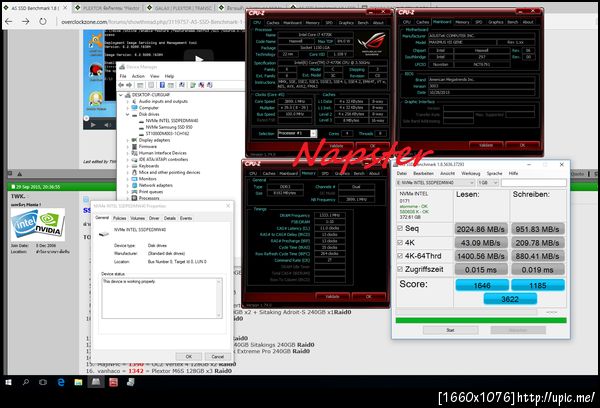Mute the embedded video volume
This screenshot has height=408, width=600.
[x=108, y=124]
